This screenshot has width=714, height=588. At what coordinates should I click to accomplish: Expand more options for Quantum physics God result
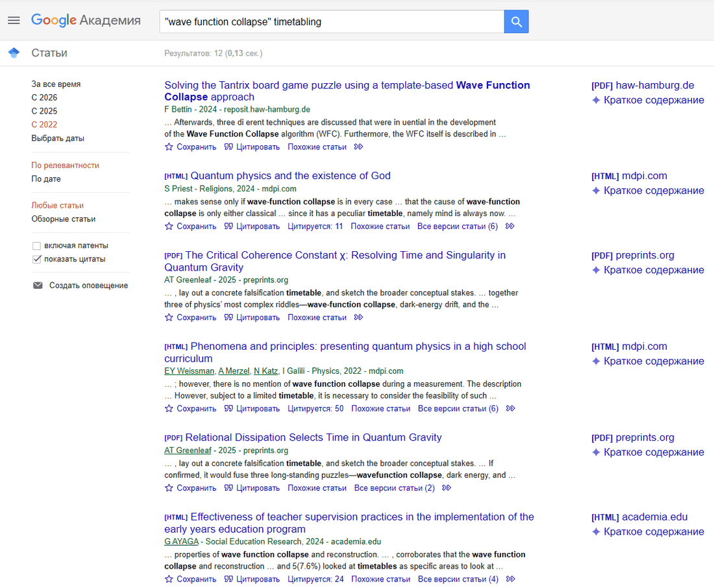tap(510, 226)
